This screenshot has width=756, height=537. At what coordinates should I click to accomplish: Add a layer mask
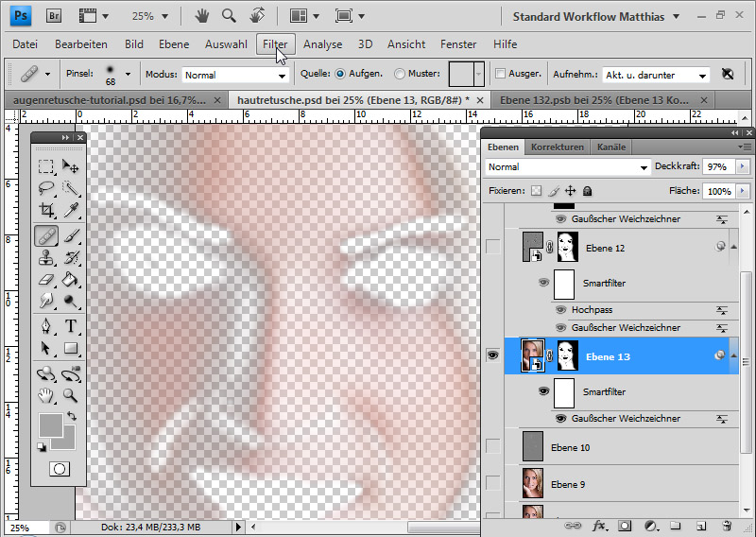click(x=625, y=526)
